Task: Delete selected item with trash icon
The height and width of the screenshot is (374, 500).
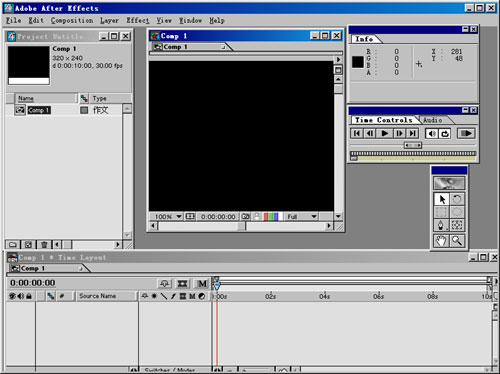Action: point(44,245)
